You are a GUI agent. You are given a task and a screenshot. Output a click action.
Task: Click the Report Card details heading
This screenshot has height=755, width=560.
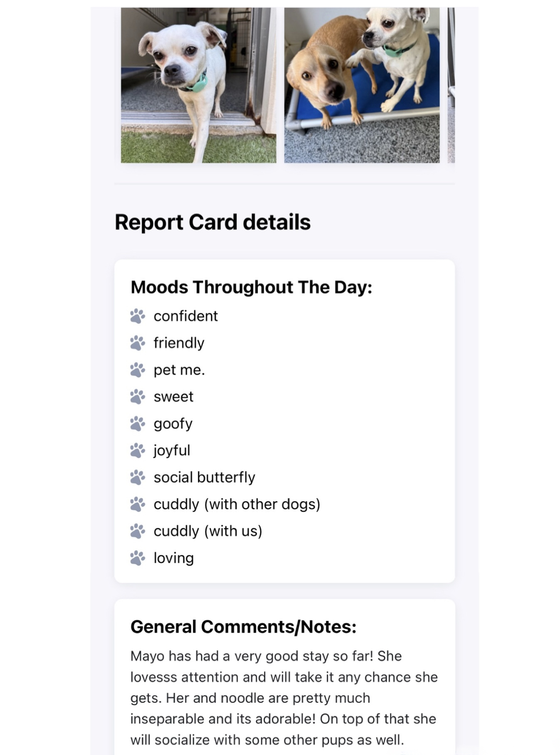coord(212,222)
